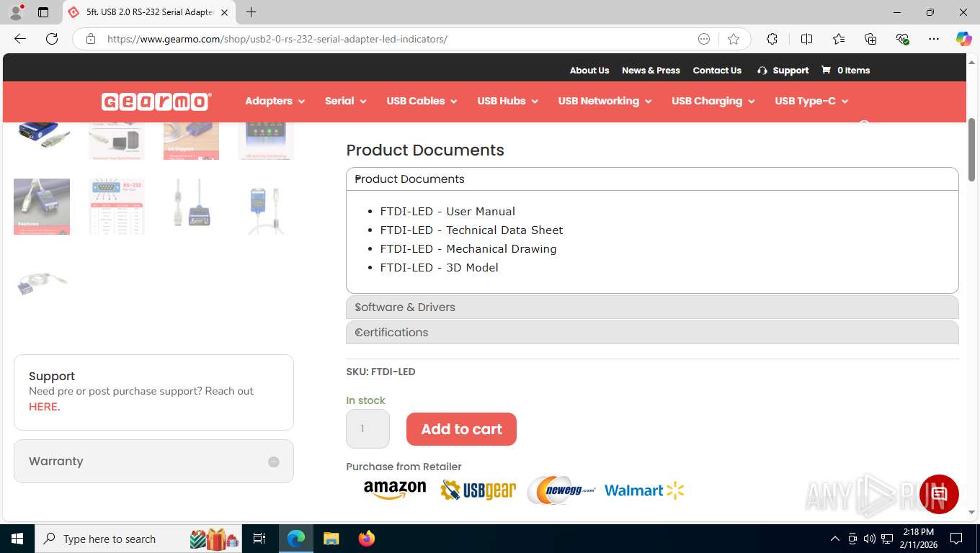Open Edge settings and more menu
This screenshot has height=553, width=980.
934,39
